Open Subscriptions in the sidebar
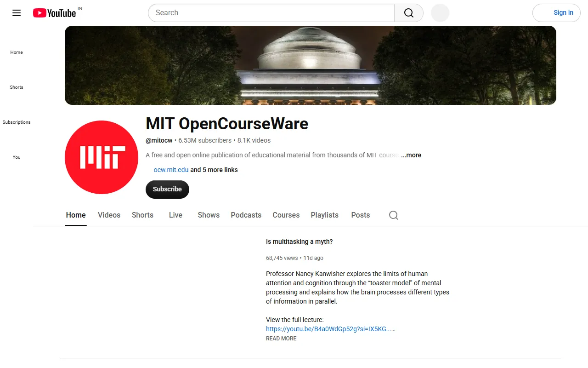The image size is (588, 368). pyautogui.click(x=17, y=122)
